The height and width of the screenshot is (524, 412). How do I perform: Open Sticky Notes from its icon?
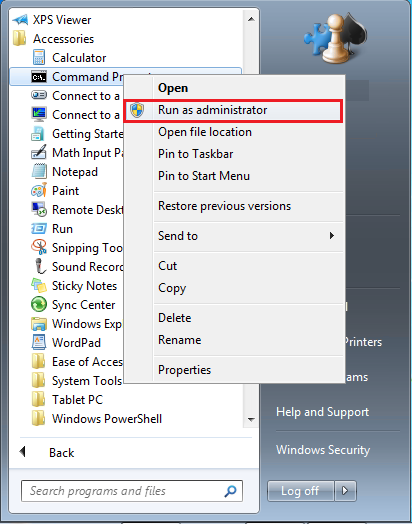39,286
